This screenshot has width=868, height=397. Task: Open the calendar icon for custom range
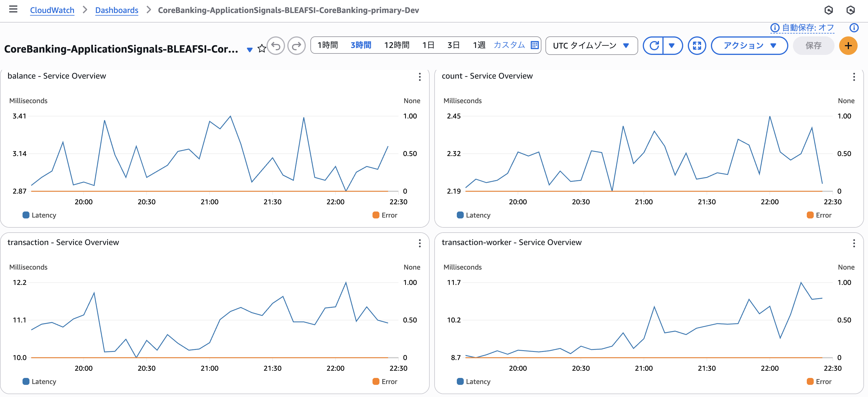click(x=534, y=45)
